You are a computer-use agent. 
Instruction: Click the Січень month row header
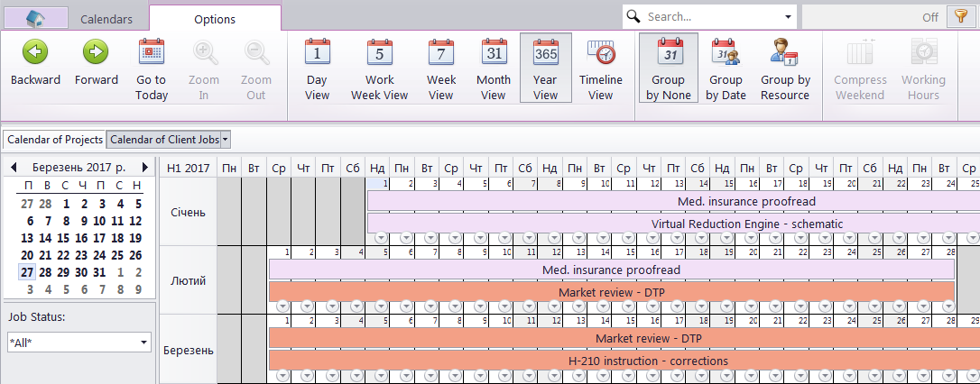[188, 212]
